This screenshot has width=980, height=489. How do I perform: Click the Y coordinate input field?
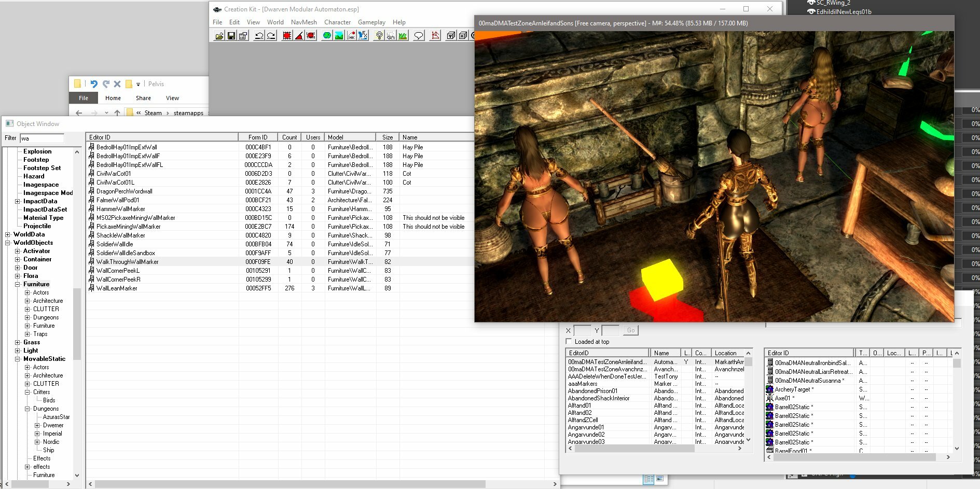pyautogui.click(x=610, y=330)
